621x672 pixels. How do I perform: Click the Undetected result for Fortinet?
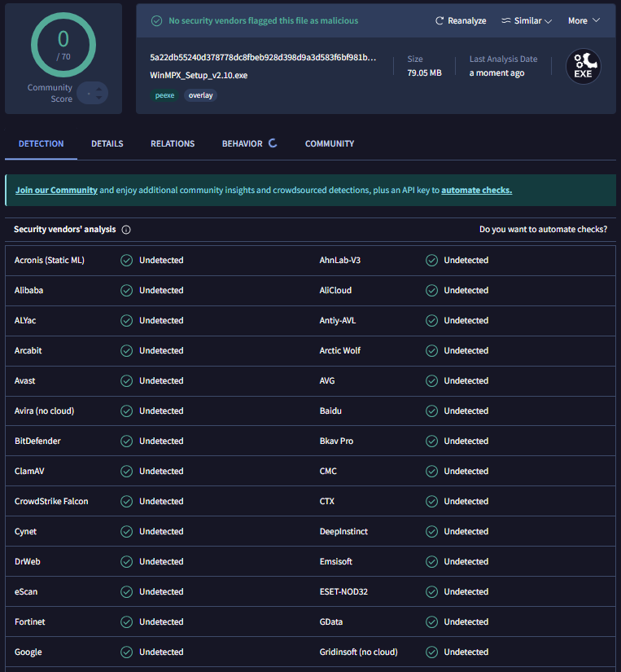click(x=161, y=621)
